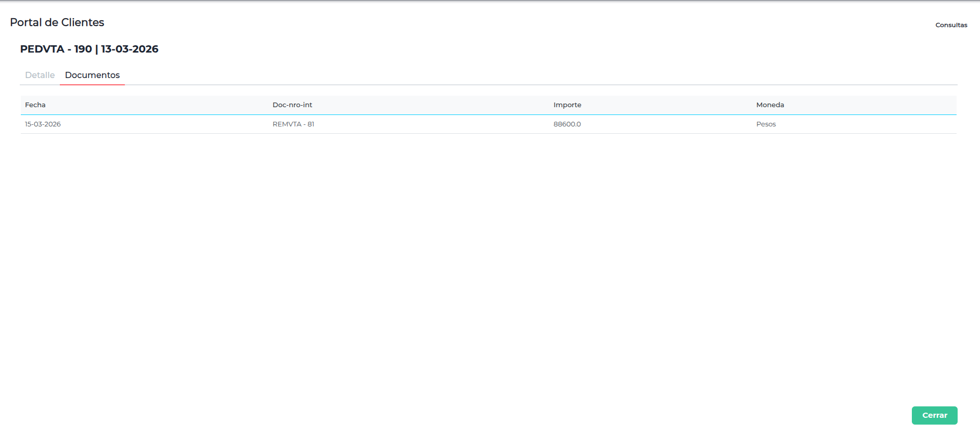Click the red underline beneath Documentos tab
The height and width of the screenshot is (435, 980).
tap(92, 84)
